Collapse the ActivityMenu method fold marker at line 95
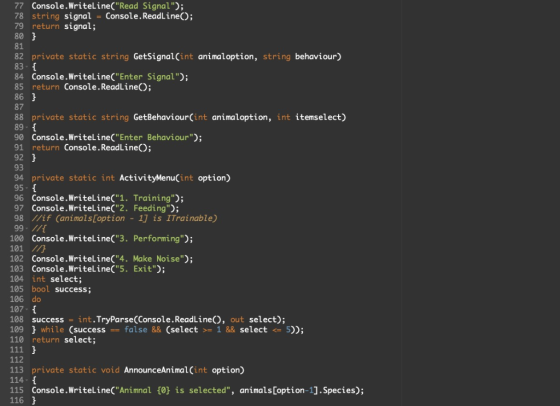 (27, 188)
